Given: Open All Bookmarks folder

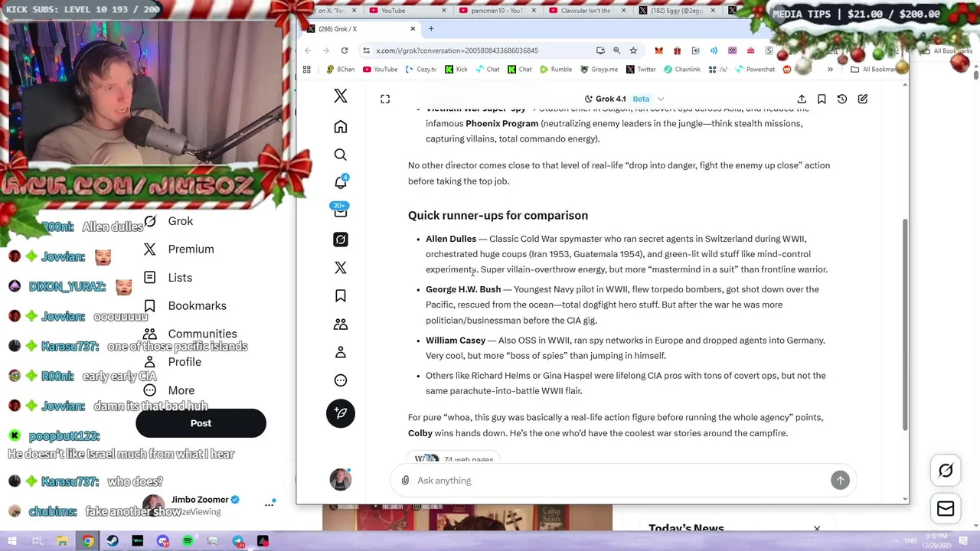Looking at the screenshot, I should [x=873, y=69].
